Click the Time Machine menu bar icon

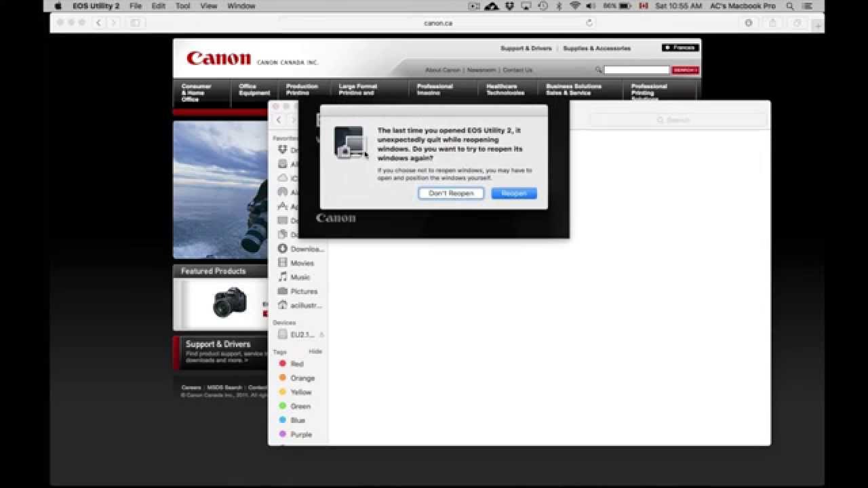543,6
